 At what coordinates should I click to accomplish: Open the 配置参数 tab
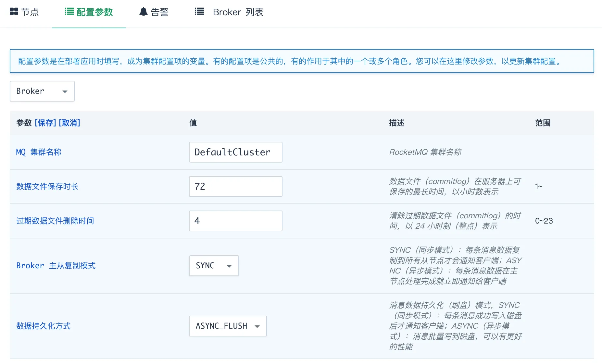click(x=89, y=12)
